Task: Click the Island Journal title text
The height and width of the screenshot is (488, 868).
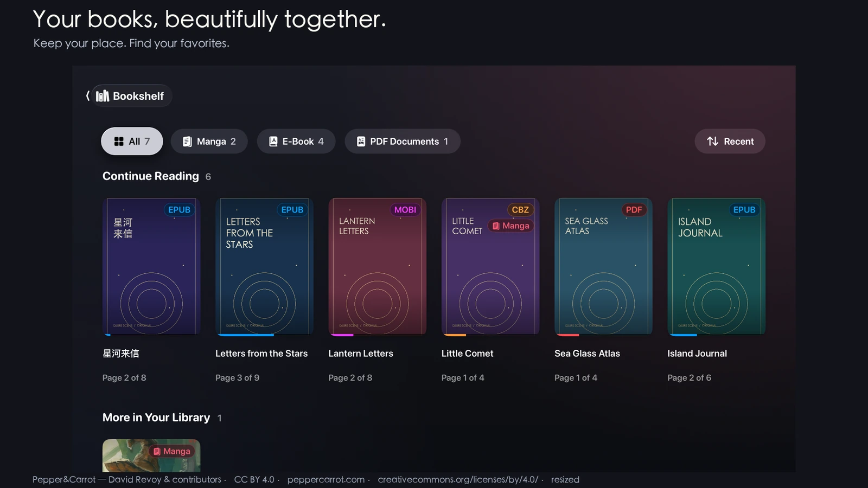Action: click(x=697, y=354)
